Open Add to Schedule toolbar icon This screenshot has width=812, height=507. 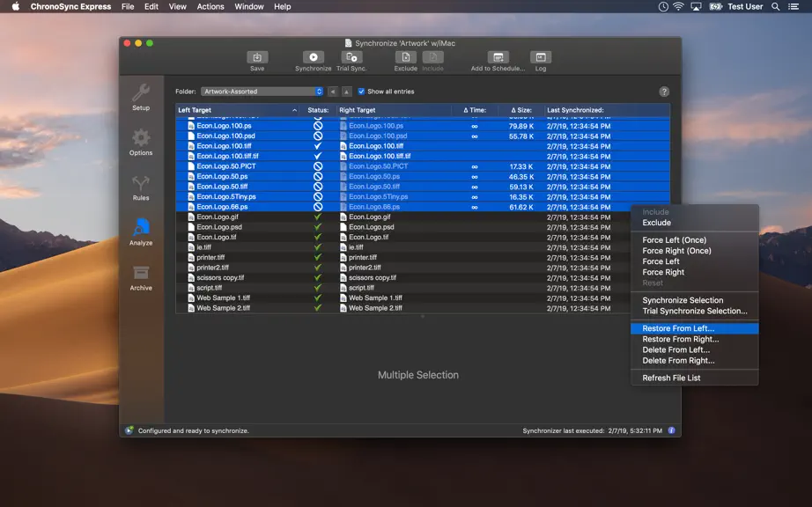[x=498, y=57]
